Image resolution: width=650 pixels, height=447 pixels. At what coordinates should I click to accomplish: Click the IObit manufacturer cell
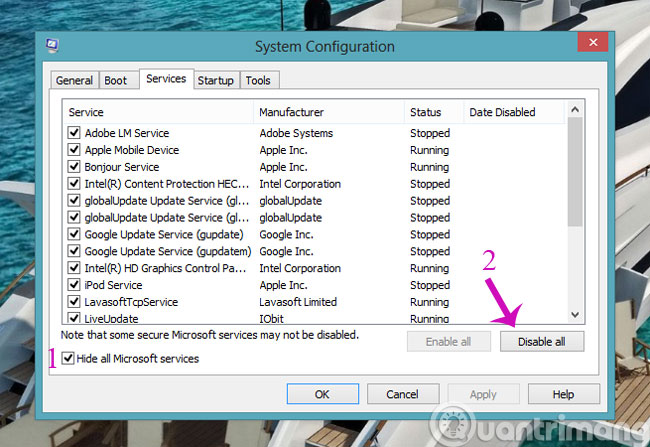click(x=272, y=318)
